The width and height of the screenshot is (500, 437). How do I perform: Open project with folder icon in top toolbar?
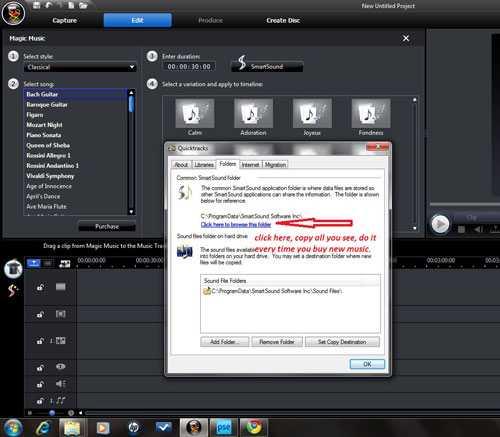tap(83, 5)
